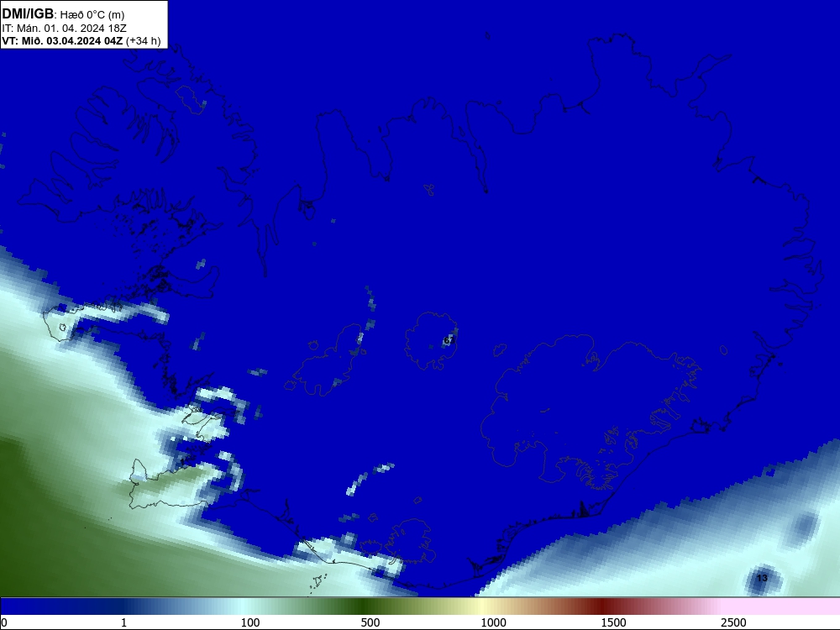
Task: Click the 'IT: Mán. 01. 04. 2024 18Z' line
Action: coord(64,28)
